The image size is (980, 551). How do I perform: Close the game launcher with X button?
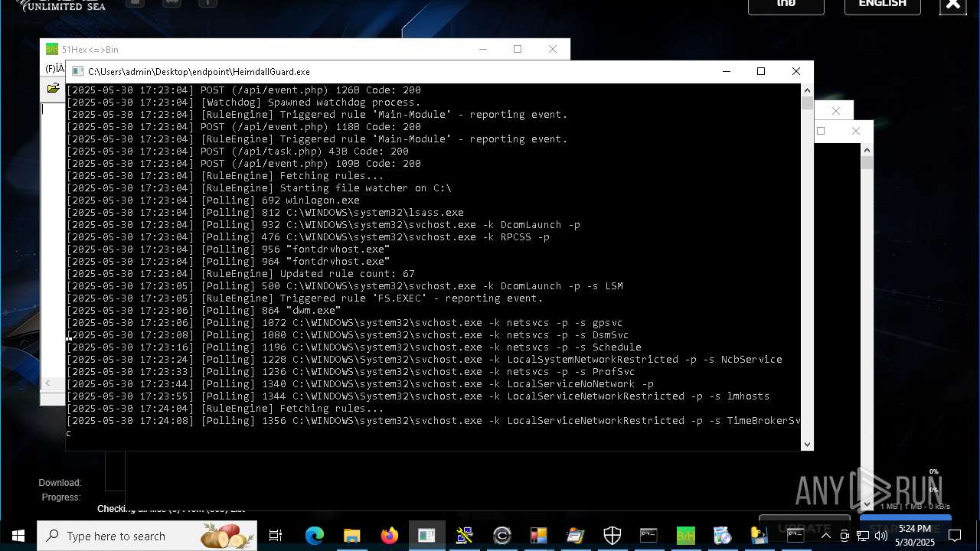click(x=953, y=5)
